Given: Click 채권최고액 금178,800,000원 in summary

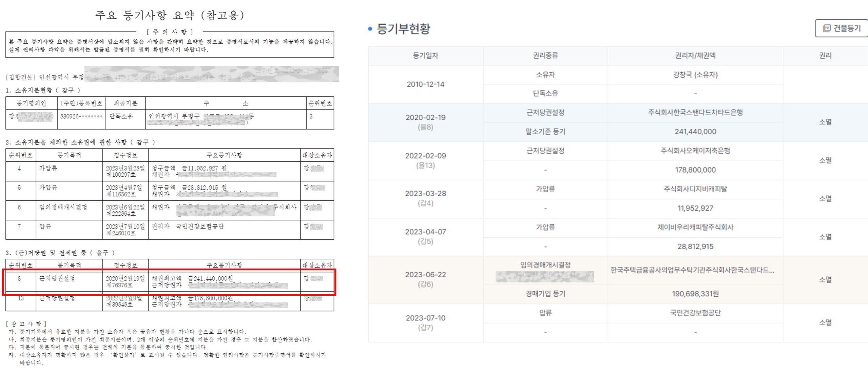Looking at the screenshot, I should (192, 298).
